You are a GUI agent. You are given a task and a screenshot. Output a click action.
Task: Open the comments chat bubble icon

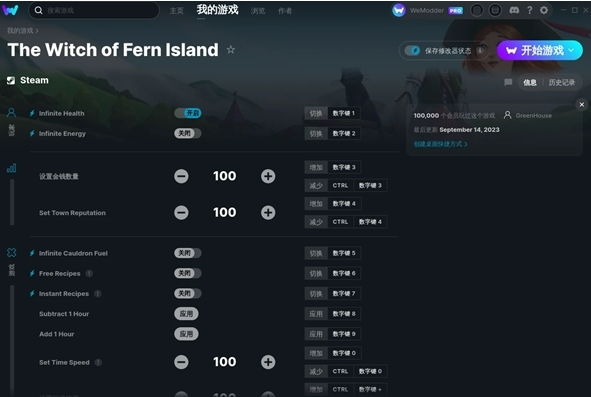click(x=508, y=82)
